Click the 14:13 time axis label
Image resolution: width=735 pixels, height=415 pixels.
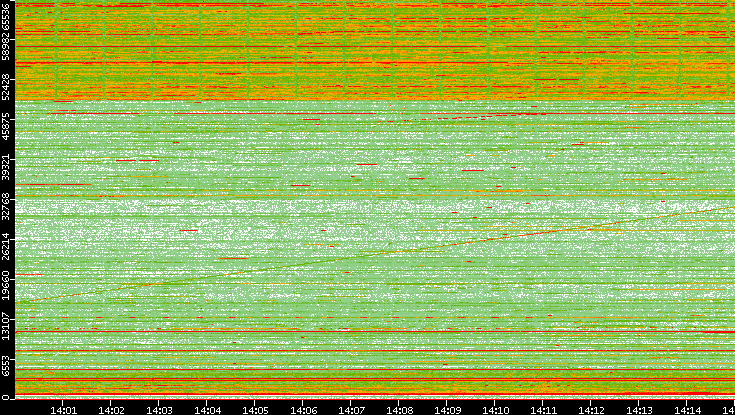click(x=639, y=410)
